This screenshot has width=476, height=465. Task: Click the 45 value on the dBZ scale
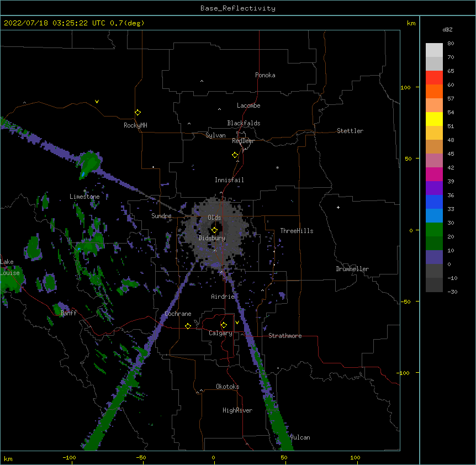click(x=451, y=154)
